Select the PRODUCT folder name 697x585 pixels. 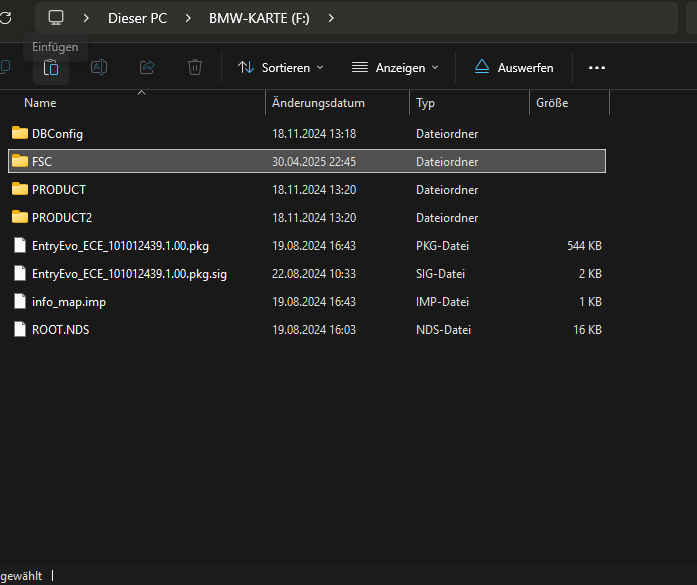pyautogui.click(x=59, y=189)
